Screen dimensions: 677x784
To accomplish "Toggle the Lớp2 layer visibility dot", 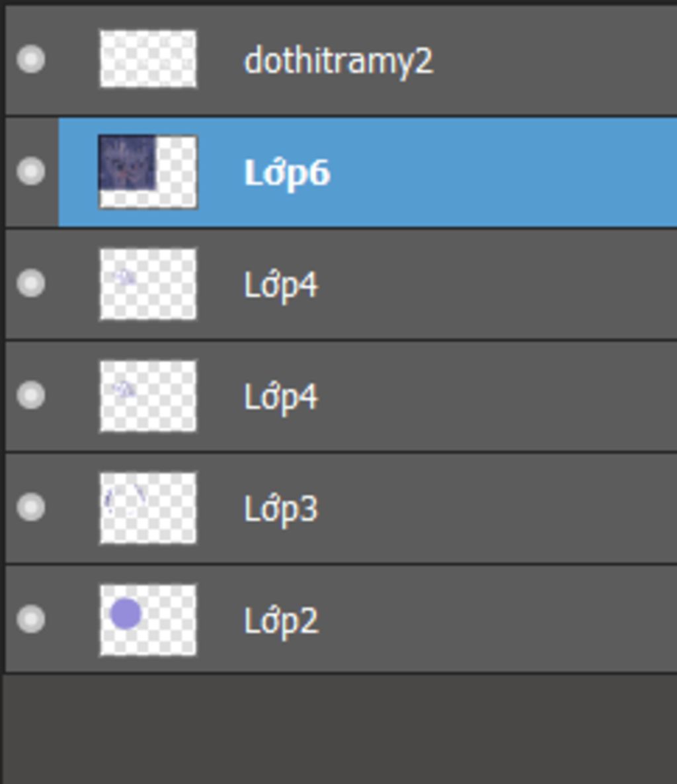I will click(31, 619).
